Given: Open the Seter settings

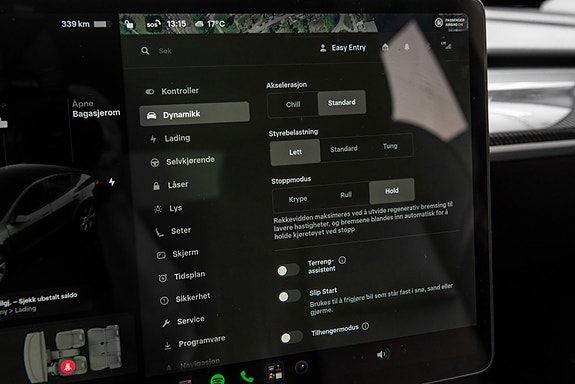Looking at the screenshot, I should [x=173, y=231].
